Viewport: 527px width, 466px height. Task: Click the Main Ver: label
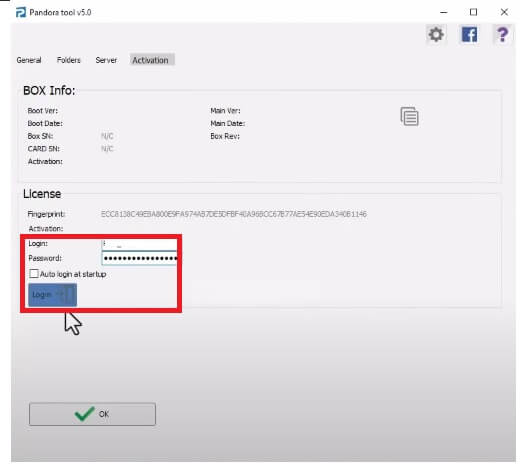225,111
